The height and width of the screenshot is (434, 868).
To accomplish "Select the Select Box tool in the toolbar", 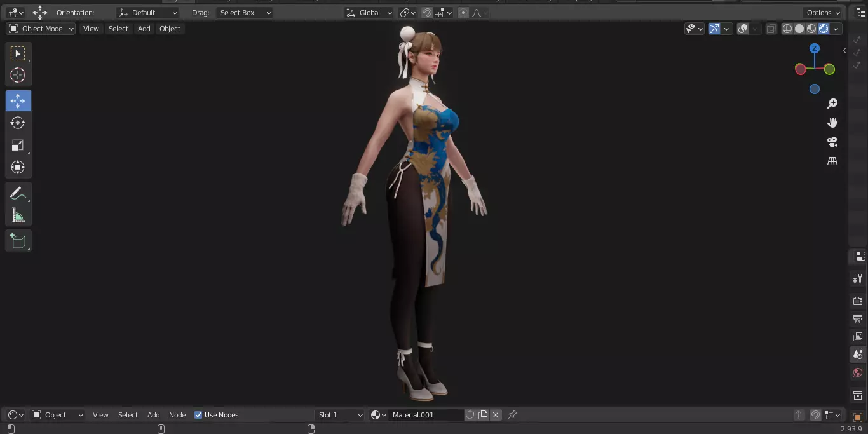I will tap(18, 53).
